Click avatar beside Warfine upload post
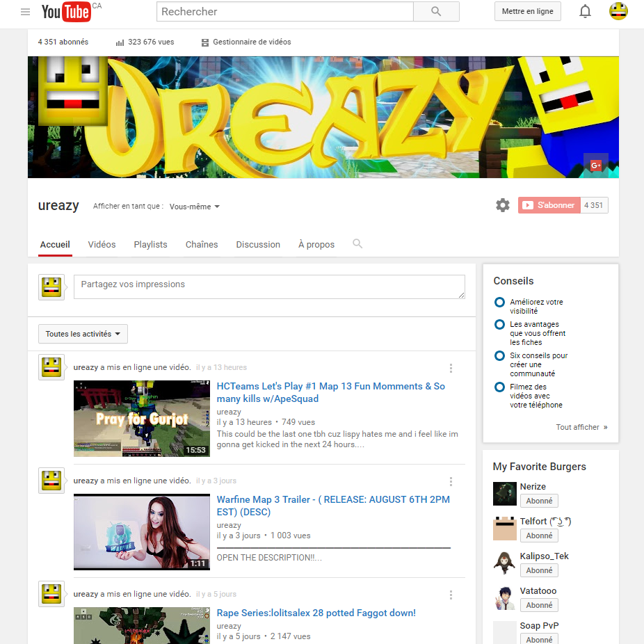644x644 pixels. pos(51,481)
